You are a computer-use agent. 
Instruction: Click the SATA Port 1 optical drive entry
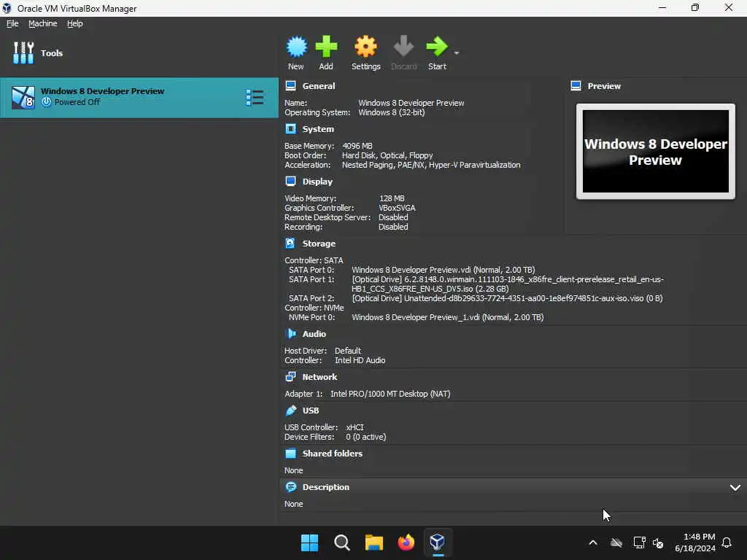508,284
